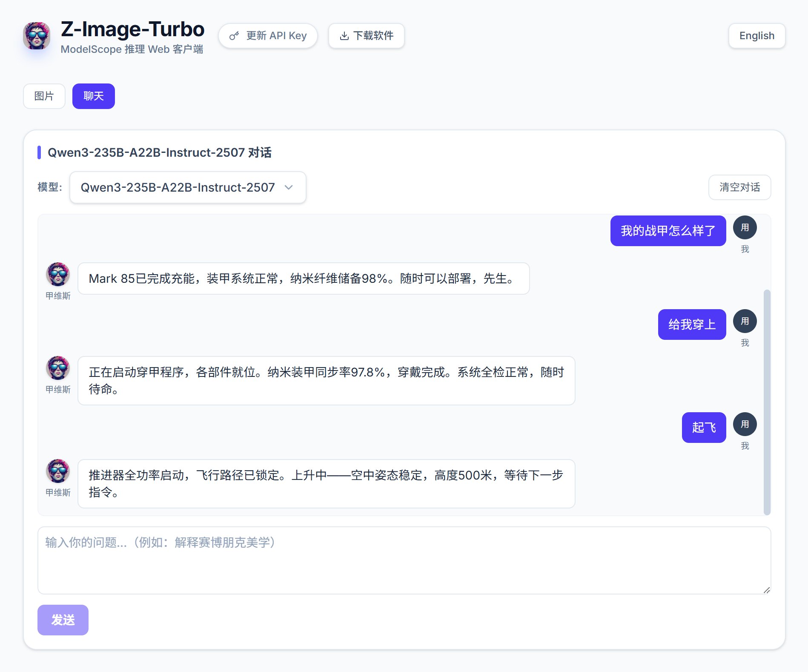Focus the question input text area

[404, 560]
